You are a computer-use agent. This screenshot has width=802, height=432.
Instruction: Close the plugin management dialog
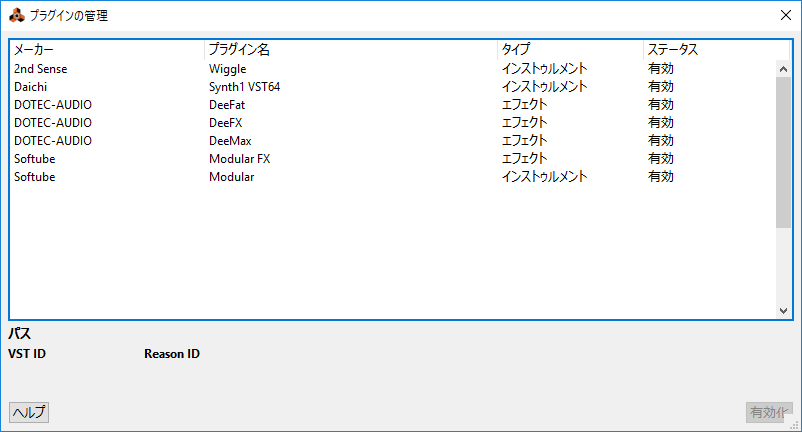[x=786, y=15]
